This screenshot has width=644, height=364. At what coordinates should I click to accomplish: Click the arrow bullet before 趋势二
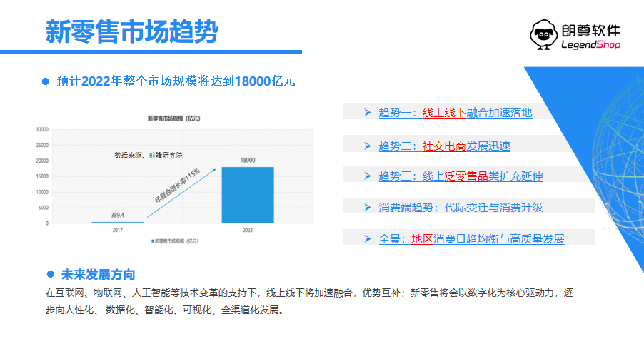[367, 146]
